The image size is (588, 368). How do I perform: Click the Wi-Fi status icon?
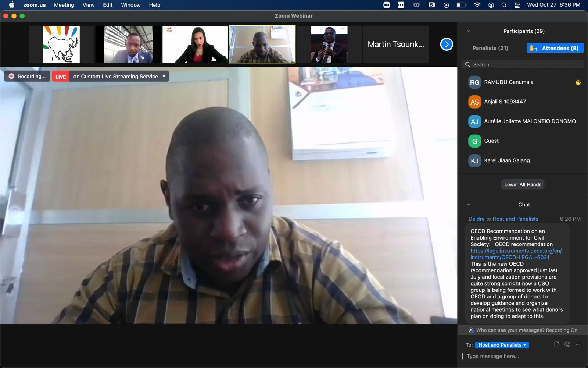477,5
